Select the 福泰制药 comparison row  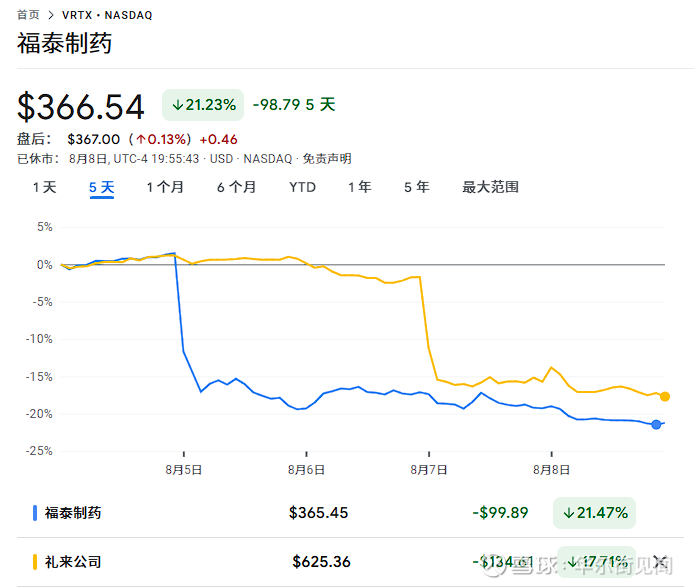[350, 513]
